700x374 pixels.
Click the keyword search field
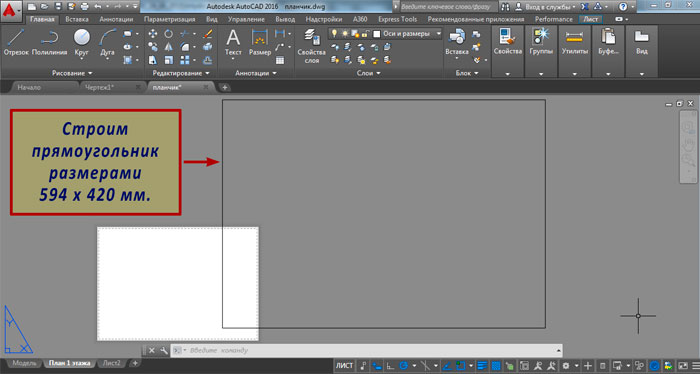(448, 7)
